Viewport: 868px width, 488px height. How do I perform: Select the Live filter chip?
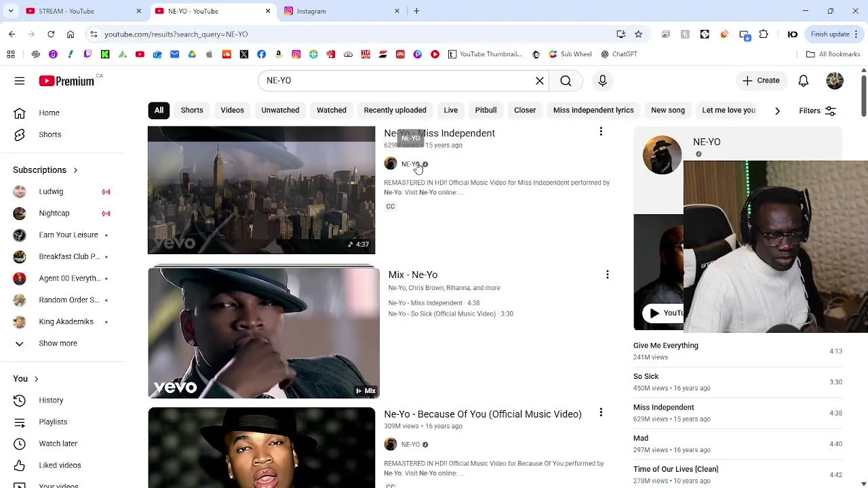point(451,110)
